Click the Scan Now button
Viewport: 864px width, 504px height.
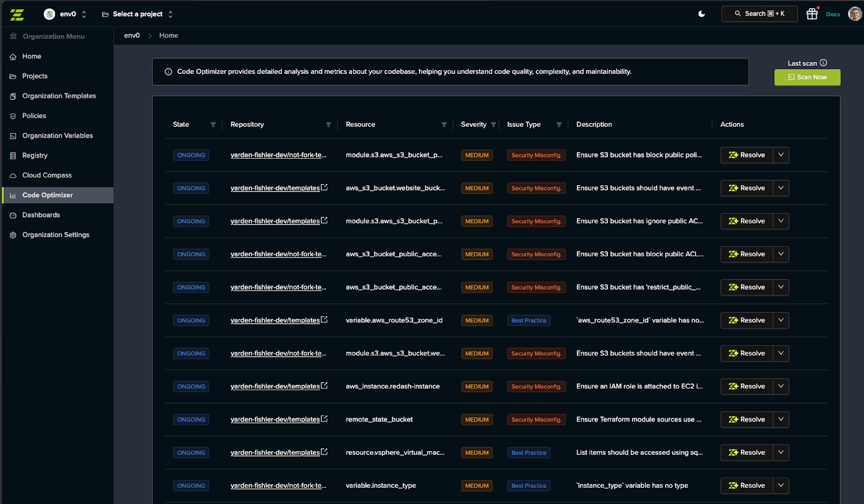807,77
